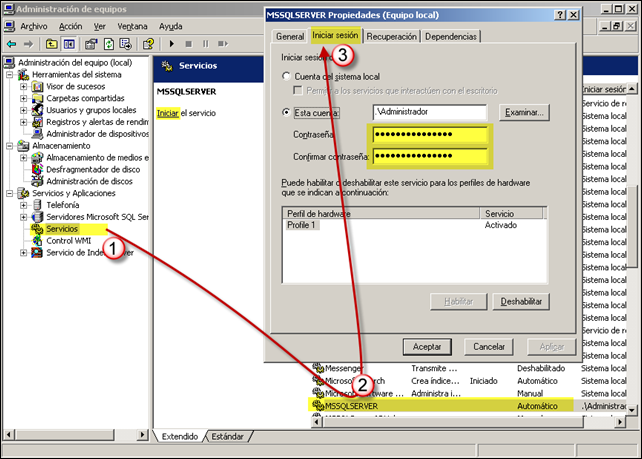The height and width of the screenshot is (459, 642).
Task: Expand Usuarios y grupos locales branch
Action: (x=23, y=111)
